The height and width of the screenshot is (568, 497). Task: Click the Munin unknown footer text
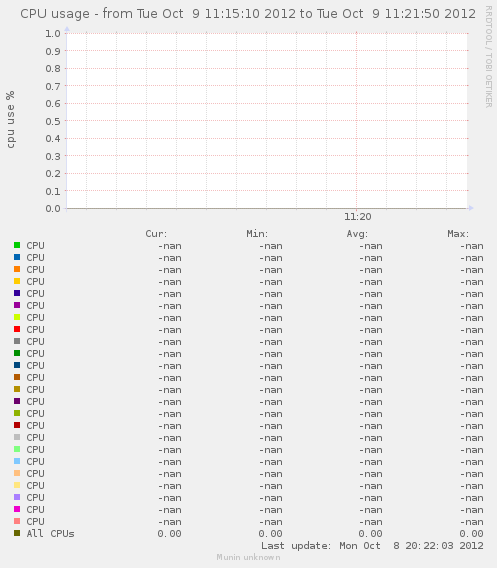248,557
